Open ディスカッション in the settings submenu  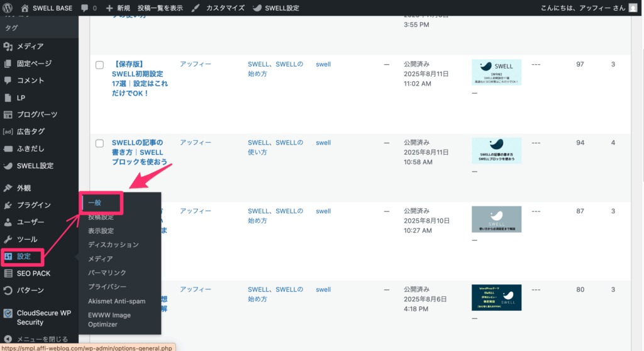pos(113,245)
